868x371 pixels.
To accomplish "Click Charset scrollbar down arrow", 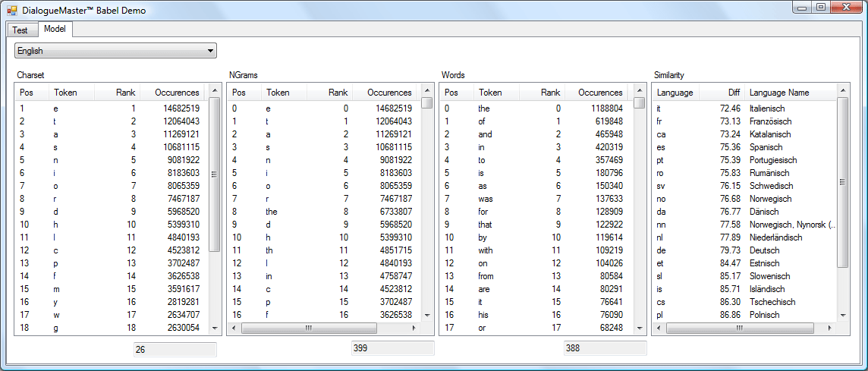I will (x=215, y=329).
